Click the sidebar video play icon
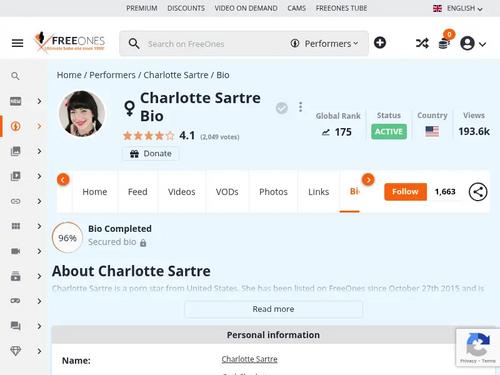Viewport: 500px width, 375px height. 16,176
